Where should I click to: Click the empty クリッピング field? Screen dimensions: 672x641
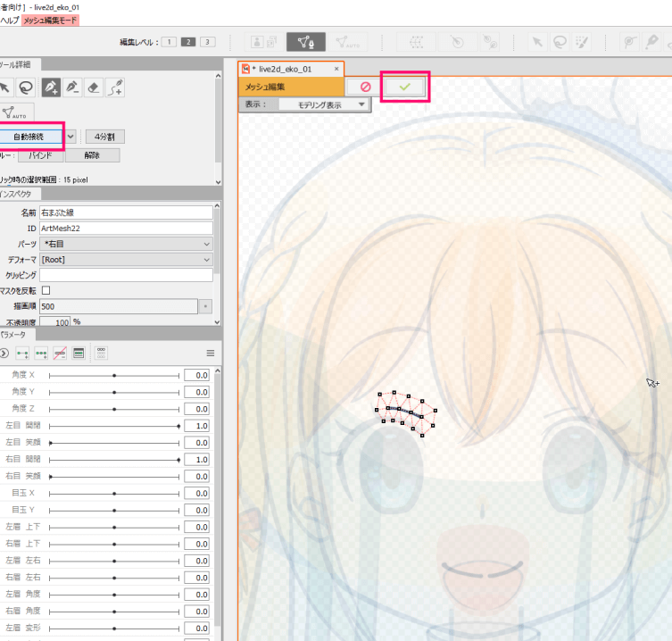pos(127,275)
